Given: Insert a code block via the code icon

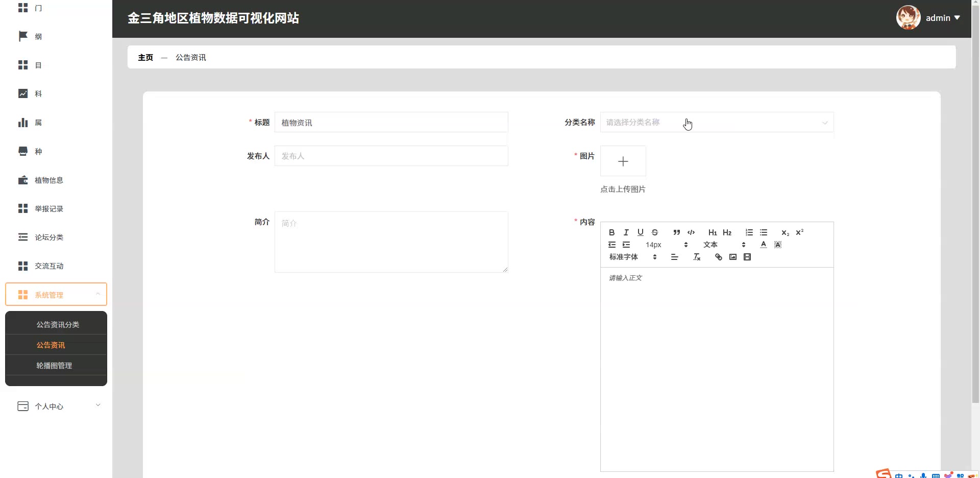Looking at the screenshot, I should 691,232.
